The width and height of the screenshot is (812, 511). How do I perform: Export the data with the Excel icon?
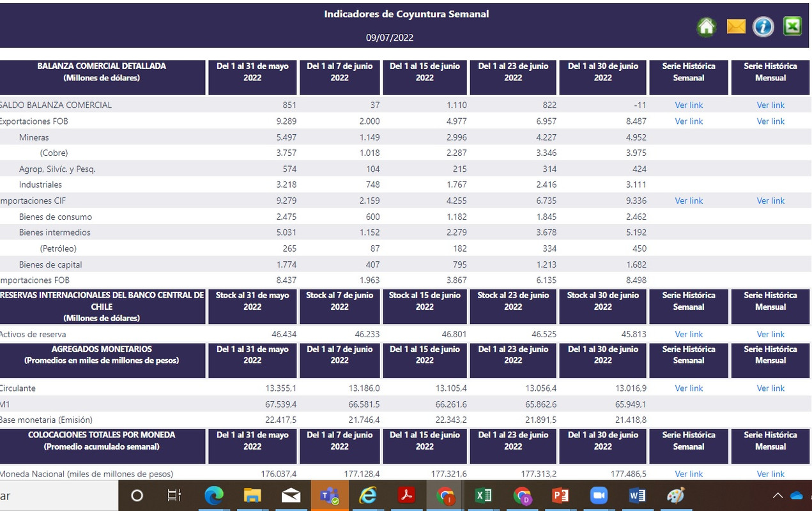(x=792, y=26)
